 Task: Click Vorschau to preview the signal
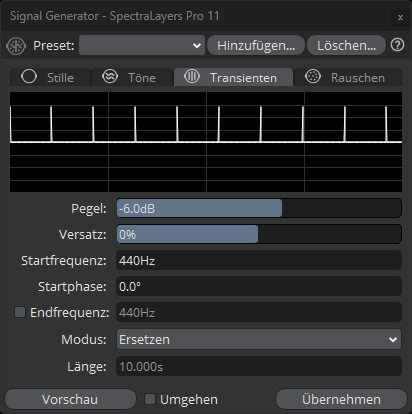70,399
